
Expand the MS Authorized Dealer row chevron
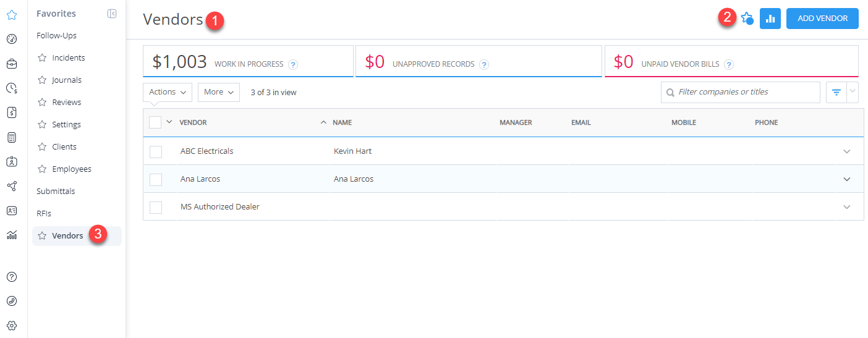tap(847, 207)
